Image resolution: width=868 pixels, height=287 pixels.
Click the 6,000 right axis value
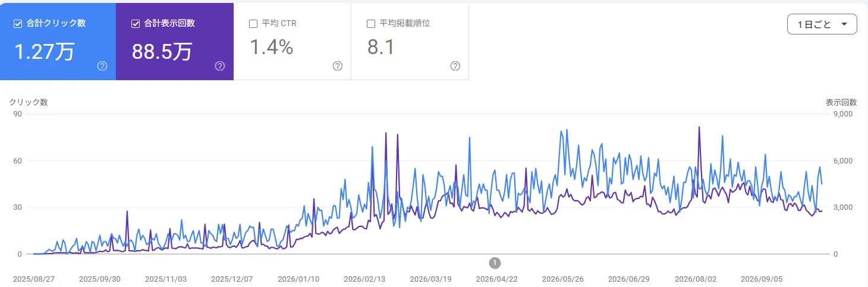[x=844, y=161]
